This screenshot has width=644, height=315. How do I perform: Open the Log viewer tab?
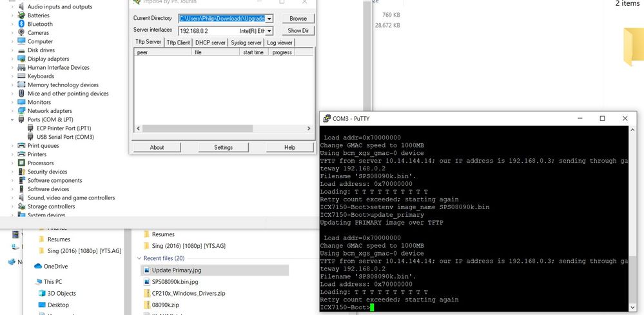(280, 43)
